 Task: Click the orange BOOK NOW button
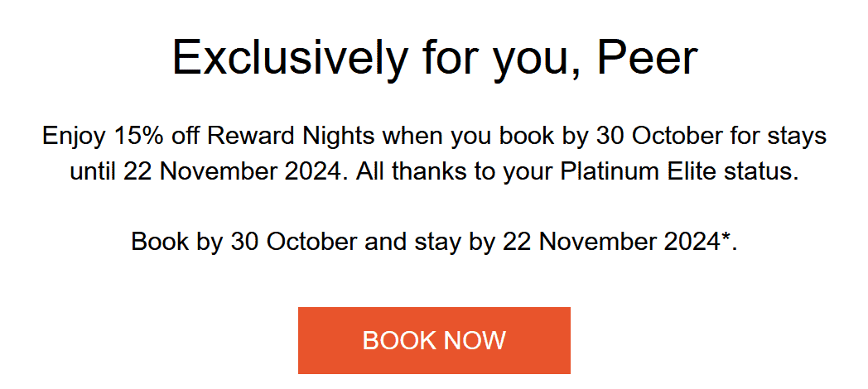click(434, 340)
